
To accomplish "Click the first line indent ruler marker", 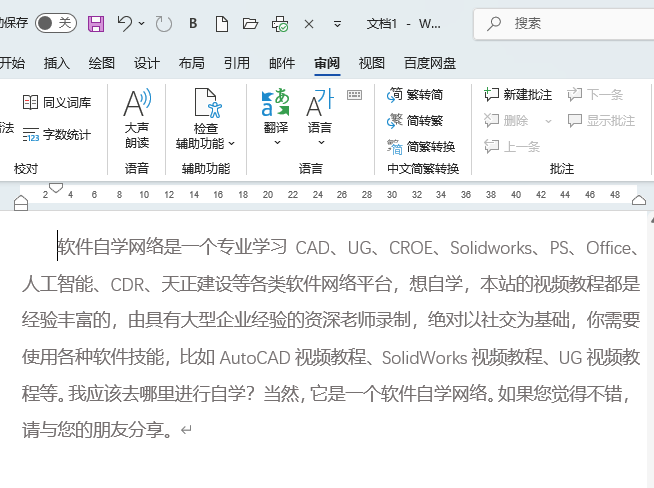I will pyautogui.click(x=55, y=187).
